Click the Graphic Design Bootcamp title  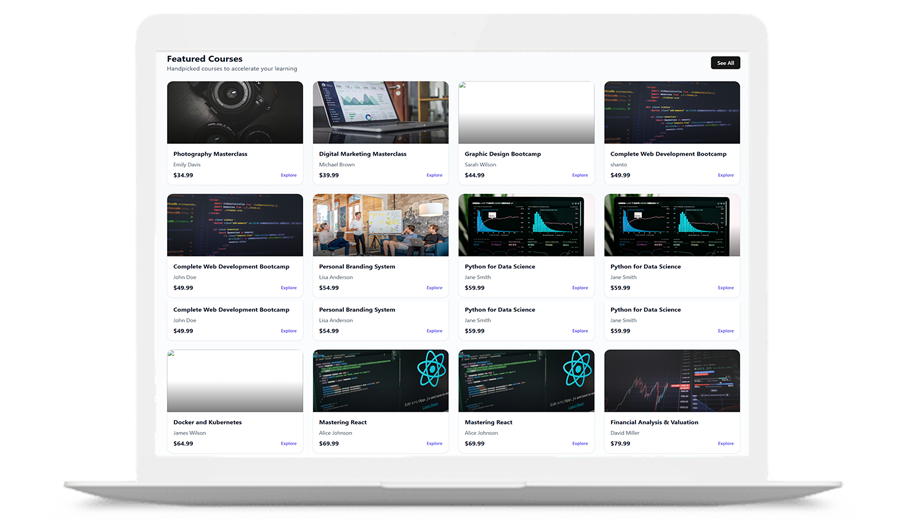[503, 154]
